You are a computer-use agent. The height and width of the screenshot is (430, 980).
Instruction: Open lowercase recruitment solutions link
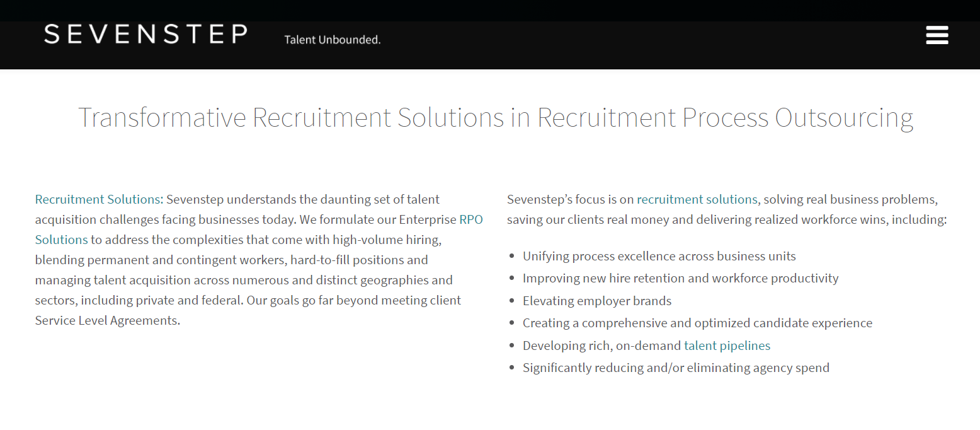click(697, 199)
